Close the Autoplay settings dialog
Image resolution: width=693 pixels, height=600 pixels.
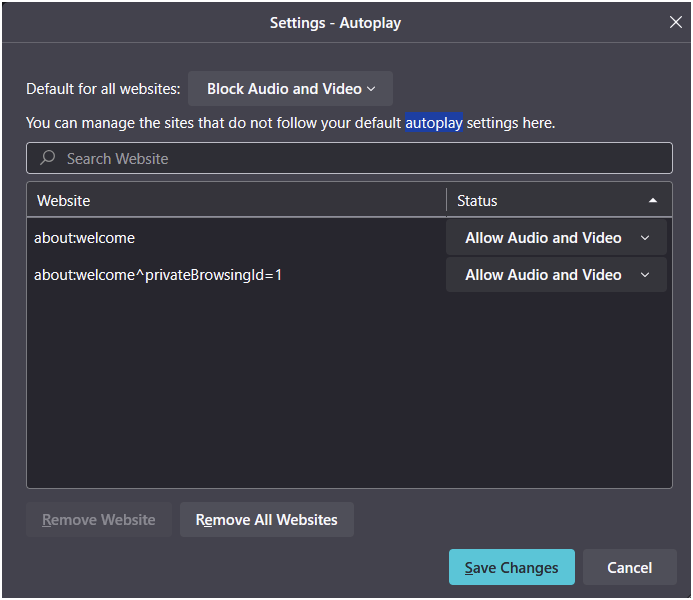(675, 22)
